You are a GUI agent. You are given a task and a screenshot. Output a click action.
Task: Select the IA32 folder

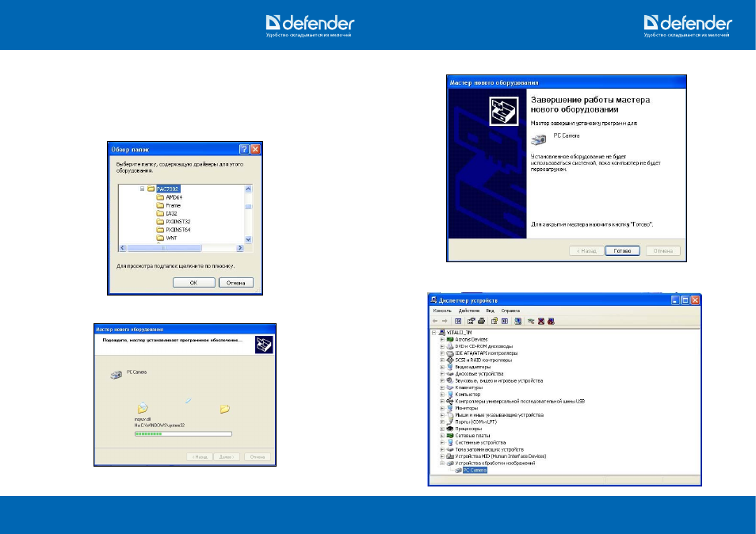(172, 213)
